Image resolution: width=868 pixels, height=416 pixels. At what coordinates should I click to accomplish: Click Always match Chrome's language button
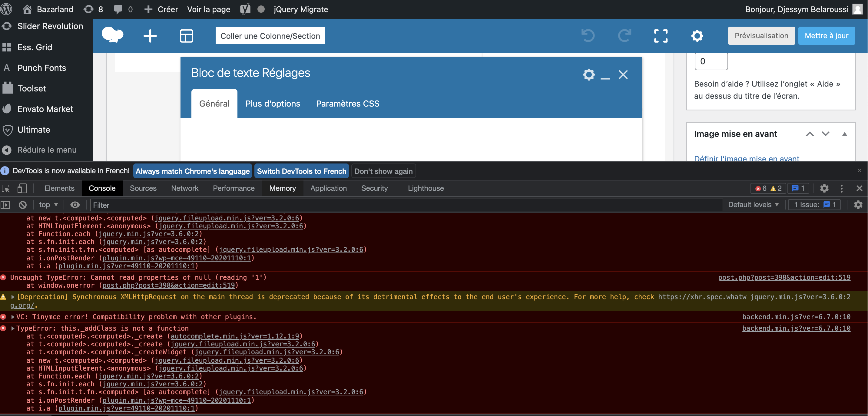tap(192, 171)
